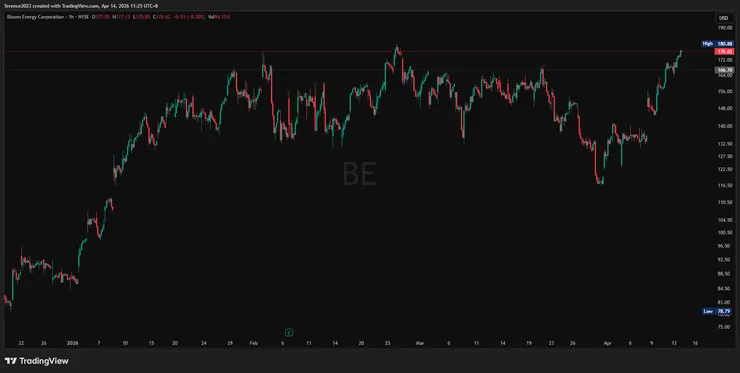Click the red current price label 176.62
Viewport: 740px width, 373px height.
click(724, 51)
